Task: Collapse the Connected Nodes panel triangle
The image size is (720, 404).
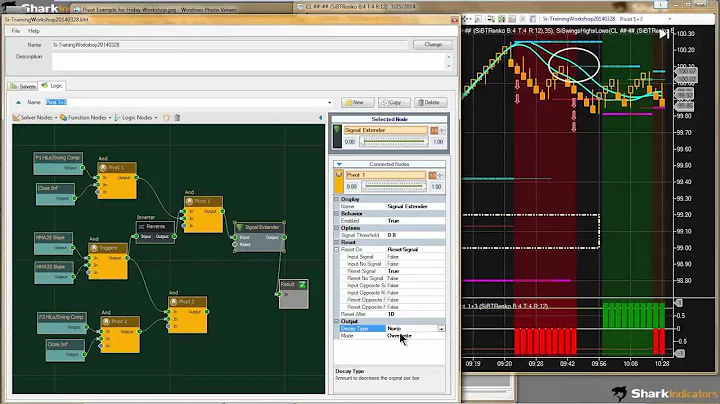Action: pyautogui.click(x=339, y=164)
